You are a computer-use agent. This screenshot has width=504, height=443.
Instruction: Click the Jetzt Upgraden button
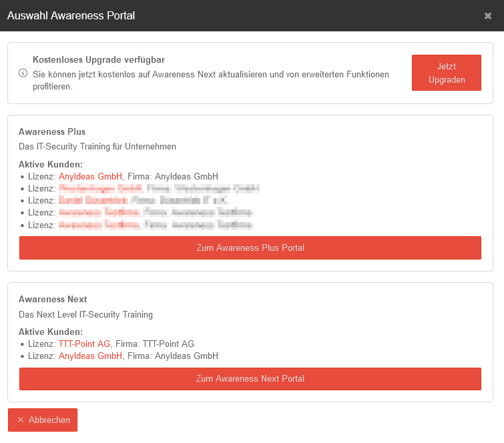(446, 73)
